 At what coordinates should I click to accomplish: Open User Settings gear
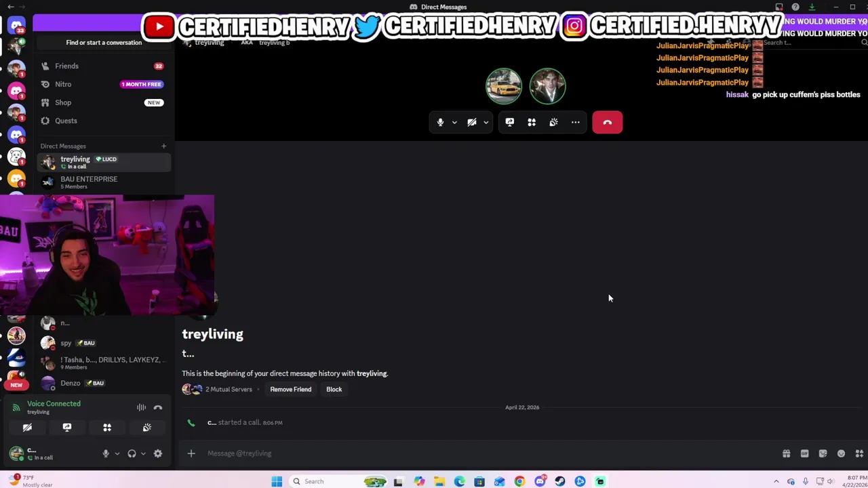coord(158,453)
